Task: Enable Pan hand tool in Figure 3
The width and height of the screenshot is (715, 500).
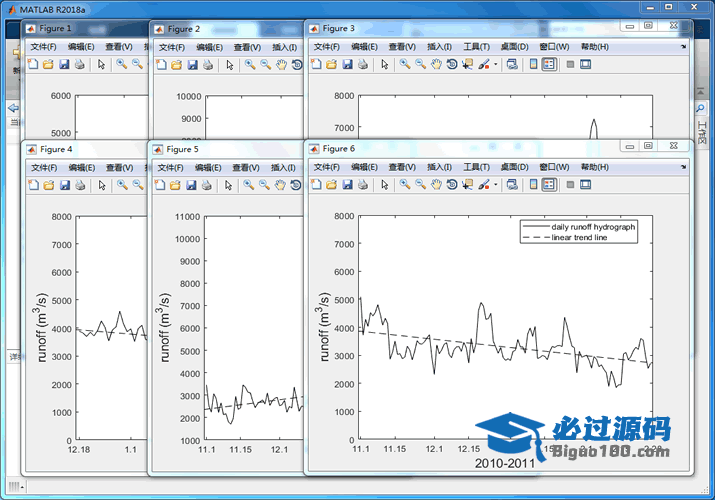Action: pyautogui.click(x=436, y=64)
